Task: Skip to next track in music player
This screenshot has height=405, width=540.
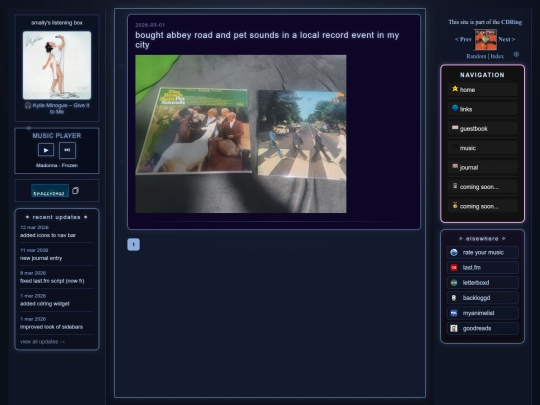Action: (67, 150)
